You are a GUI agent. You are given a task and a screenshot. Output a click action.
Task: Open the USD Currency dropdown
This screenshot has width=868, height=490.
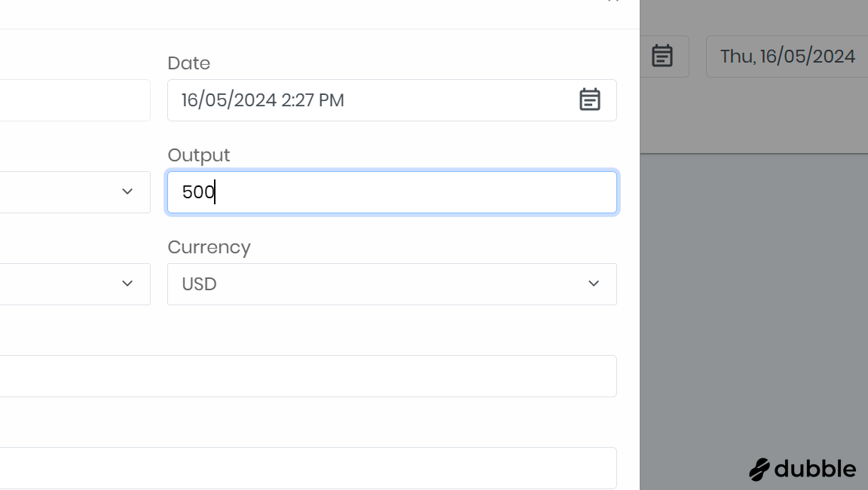[x=377, y=284]
